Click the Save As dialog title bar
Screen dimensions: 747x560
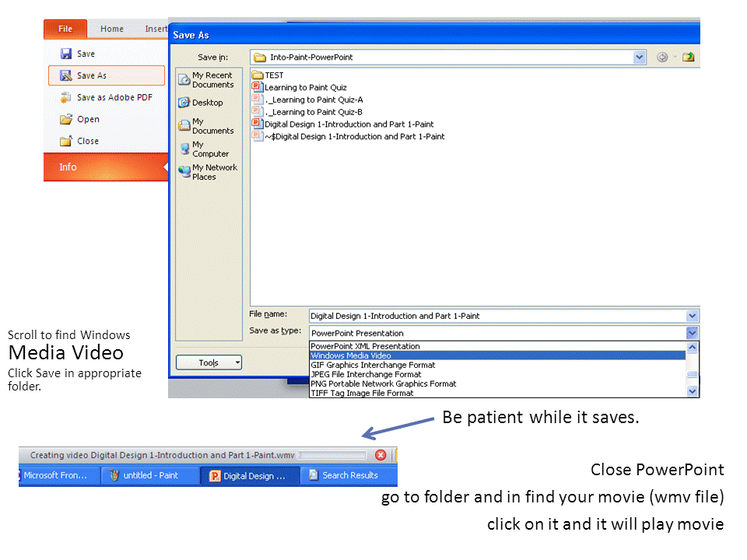coord(434,35)
